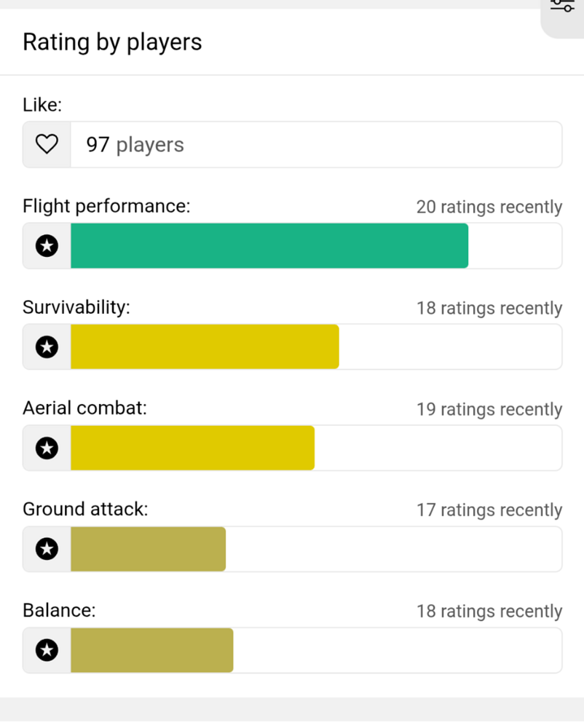Image resolution: width=584 pixels, height=728 pixels.
Task: Click the "Flight performance:" label
Action: click(x=106, y=206)
